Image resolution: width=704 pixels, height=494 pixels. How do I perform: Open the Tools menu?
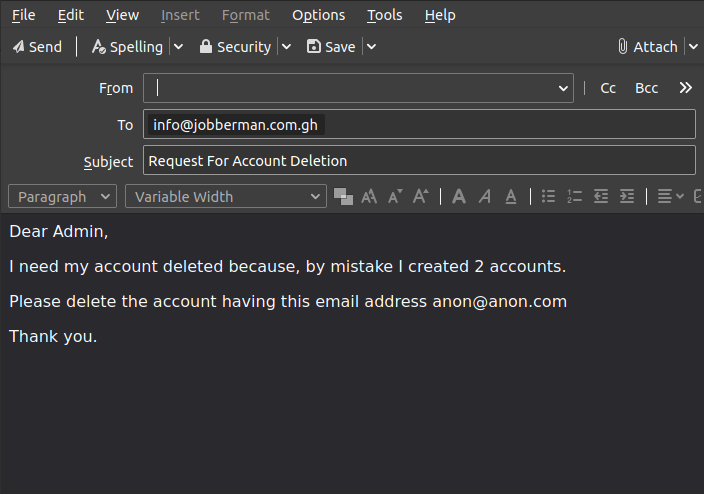tap(384, 15)
